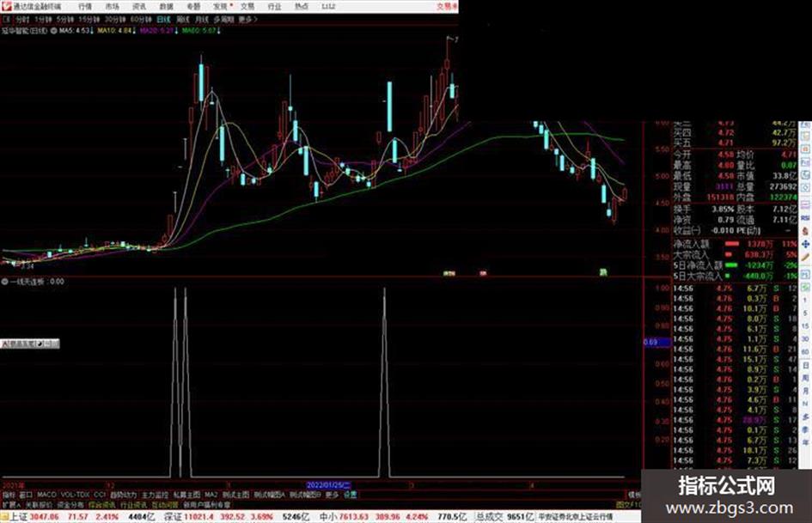812x523 pixels.
Task: Click the 模板 button at bottom right
Action: click(x=634, y=495)
